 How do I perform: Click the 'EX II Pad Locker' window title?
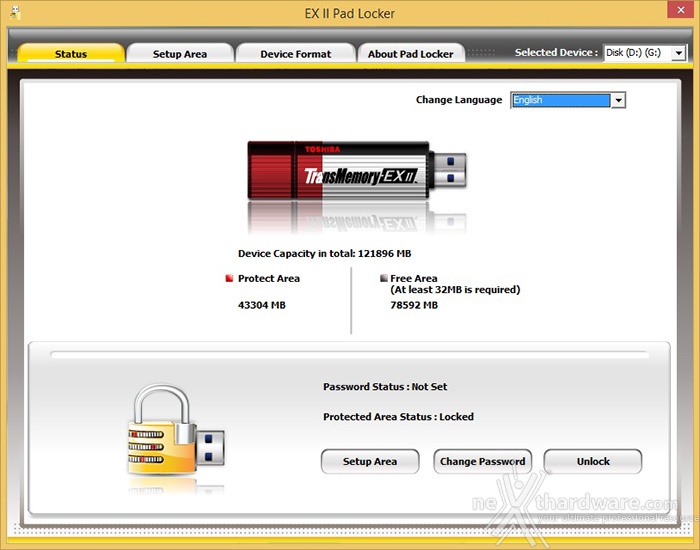coord(350,13)
